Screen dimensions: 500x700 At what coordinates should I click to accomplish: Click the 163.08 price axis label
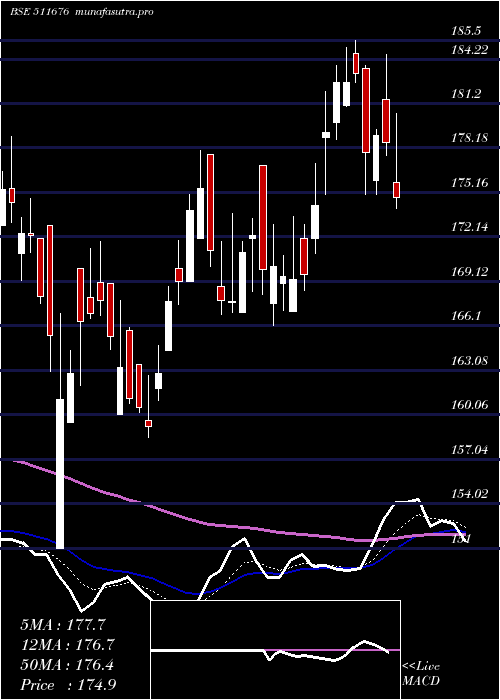(x=470, y=360)
